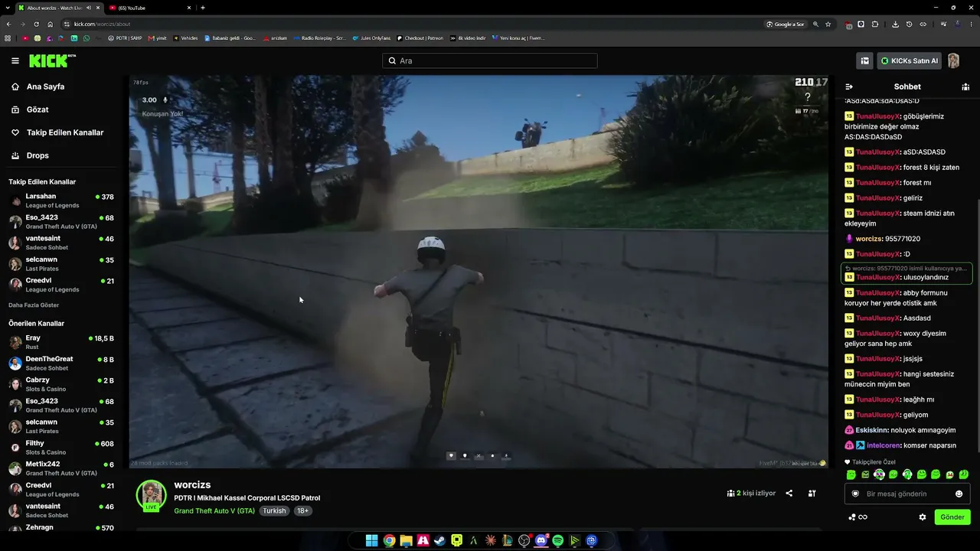Click the person-and-tools icon beside share

[x=812, y=494]
